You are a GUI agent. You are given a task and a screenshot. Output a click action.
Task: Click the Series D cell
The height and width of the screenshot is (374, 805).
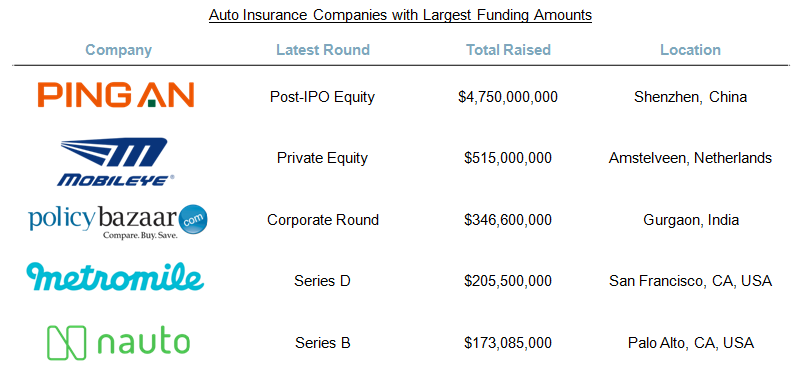tap(322, 281)
